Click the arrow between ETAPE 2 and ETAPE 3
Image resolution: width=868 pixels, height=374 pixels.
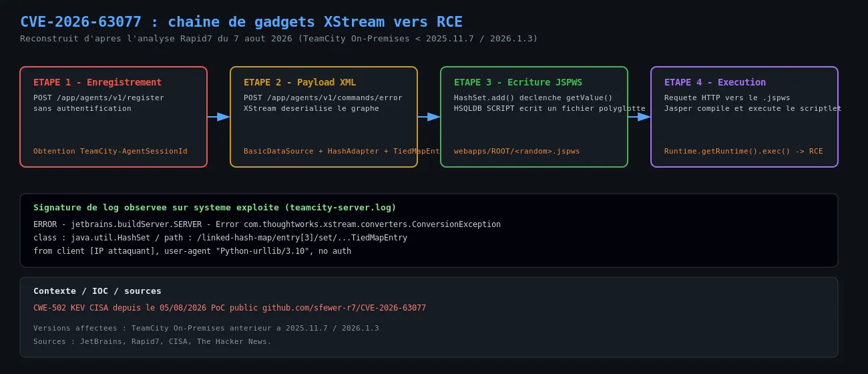click(429, 117)
